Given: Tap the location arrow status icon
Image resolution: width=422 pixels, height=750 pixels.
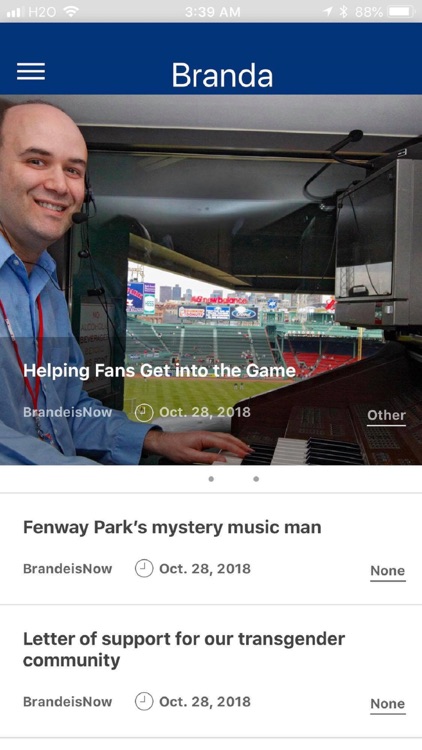Looking at the screenshot, I should pyautogui.click(x=328, y=12).
